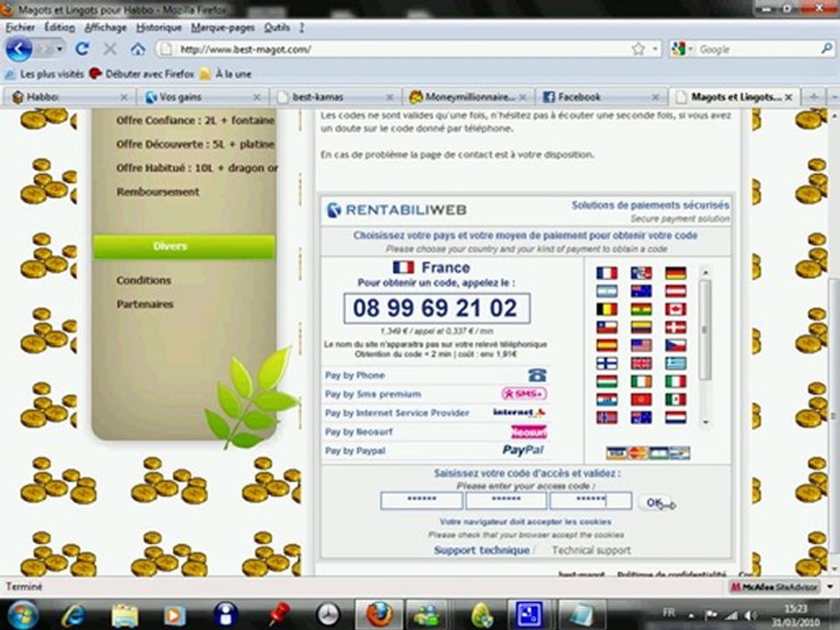
Task: Select the Hungary flag
Action: coord(607,381)
